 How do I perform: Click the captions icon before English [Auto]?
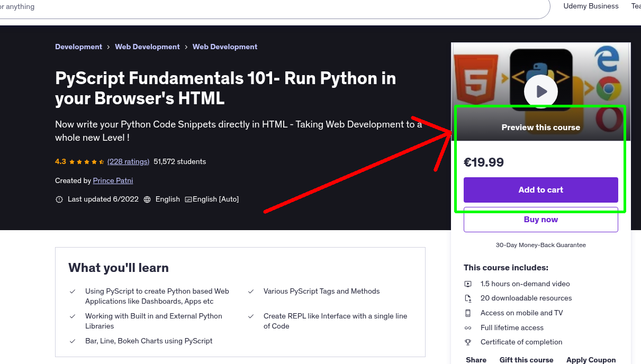tap(188, 199)
